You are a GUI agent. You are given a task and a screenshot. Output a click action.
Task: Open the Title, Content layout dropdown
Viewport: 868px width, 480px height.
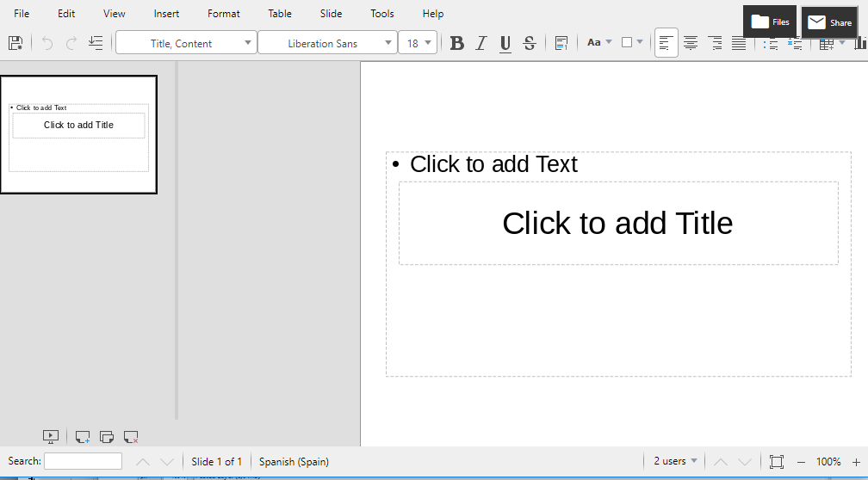tap(248, 43)
